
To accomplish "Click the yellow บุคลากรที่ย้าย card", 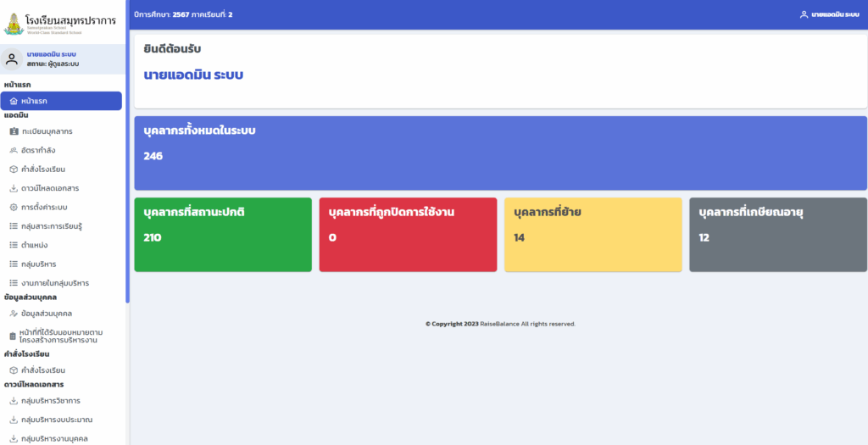I will click(593, 235).
